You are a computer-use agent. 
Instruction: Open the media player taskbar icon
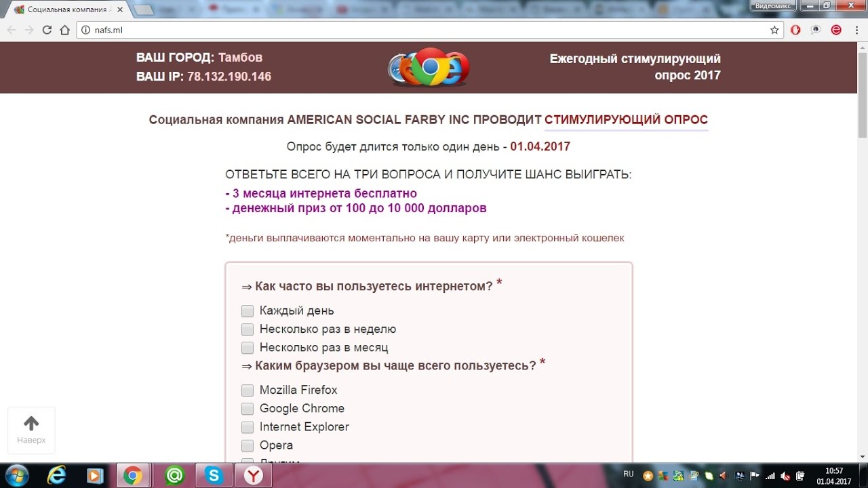(94, 476)
